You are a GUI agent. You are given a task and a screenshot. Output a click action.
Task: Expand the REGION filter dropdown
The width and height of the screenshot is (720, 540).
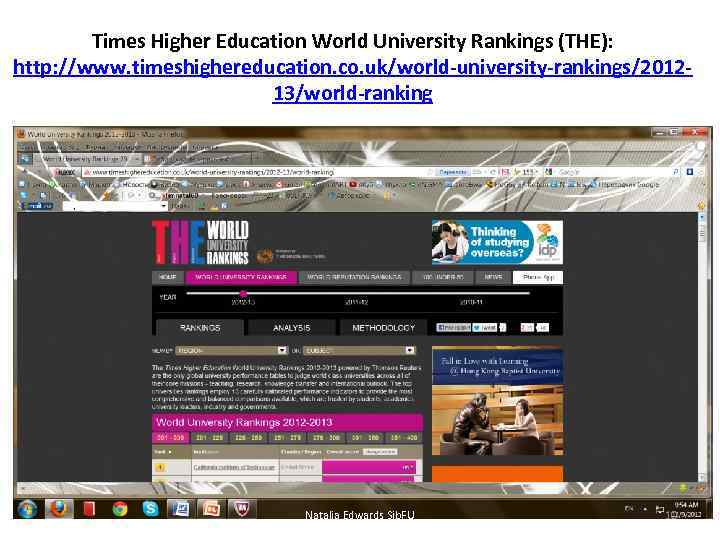point(232,350)
